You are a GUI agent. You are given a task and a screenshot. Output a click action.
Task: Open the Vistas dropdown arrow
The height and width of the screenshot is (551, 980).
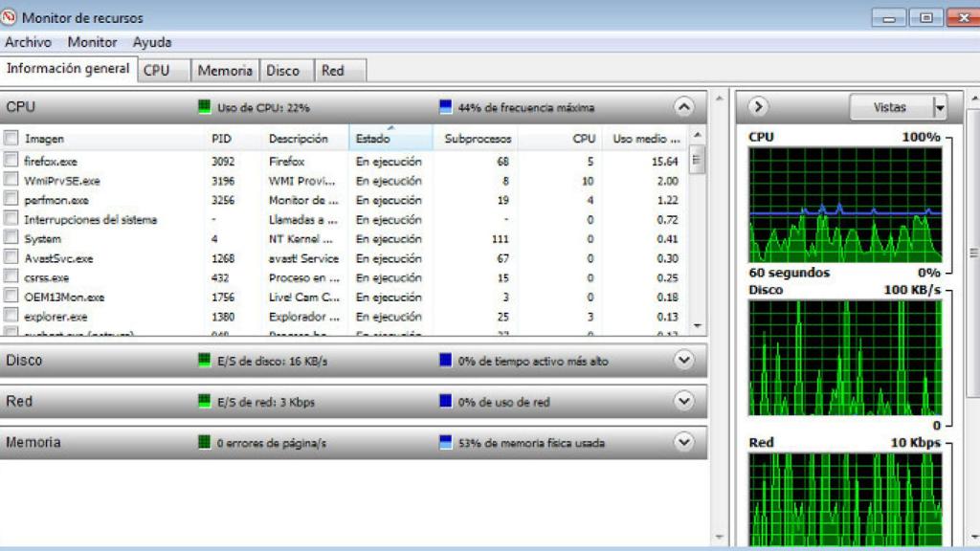tap(938, 107)
